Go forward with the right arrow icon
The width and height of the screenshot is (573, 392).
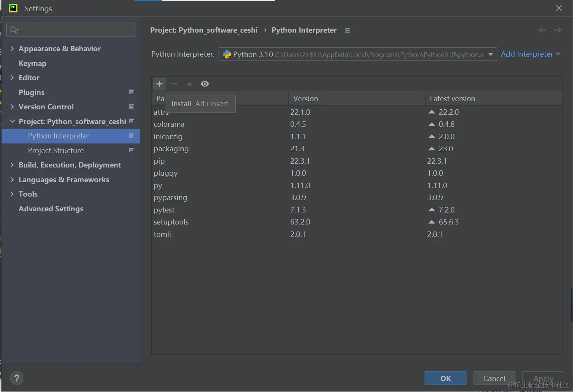(557, 30)
